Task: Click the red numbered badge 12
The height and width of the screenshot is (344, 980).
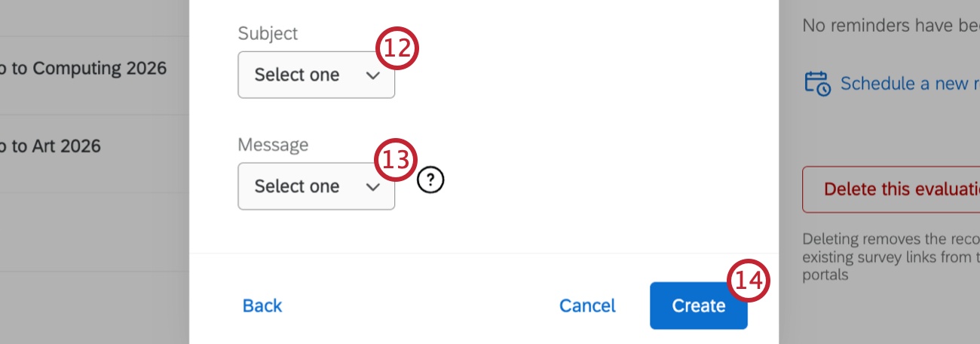Action: point(397,49)
